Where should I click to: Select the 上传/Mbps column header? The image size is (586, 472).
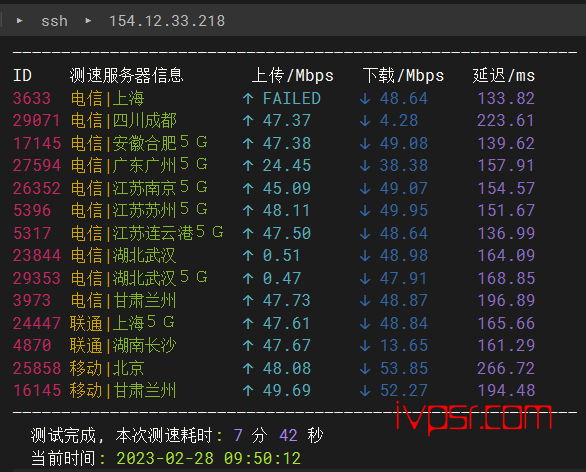293,76
